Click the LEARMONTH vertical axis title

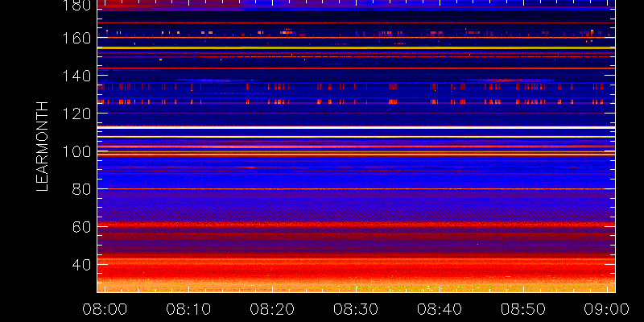coord(43,147)
